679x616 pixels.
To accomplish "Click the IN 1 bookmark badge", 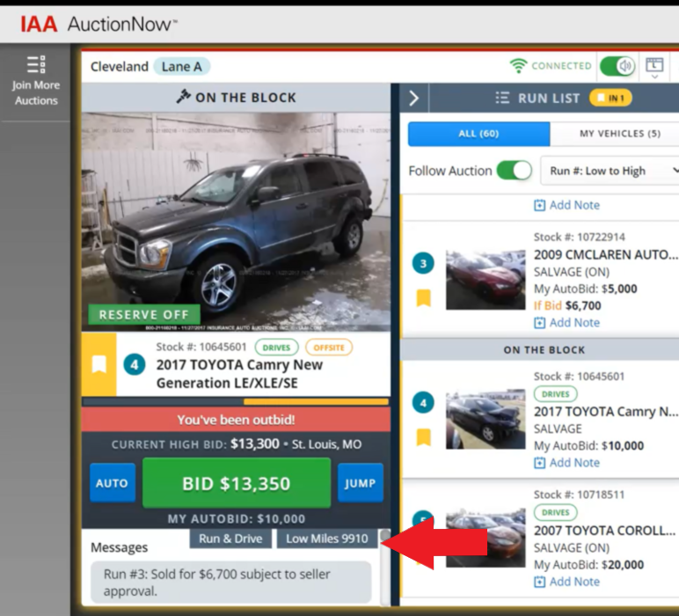I will (x=610, y=99).
